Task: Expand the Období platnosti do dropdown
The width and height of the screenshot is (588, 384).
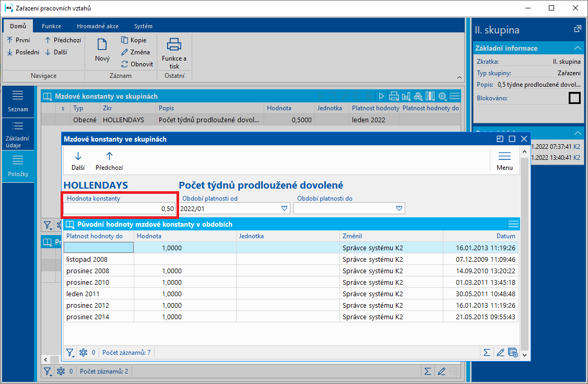Action: [399, 208]
